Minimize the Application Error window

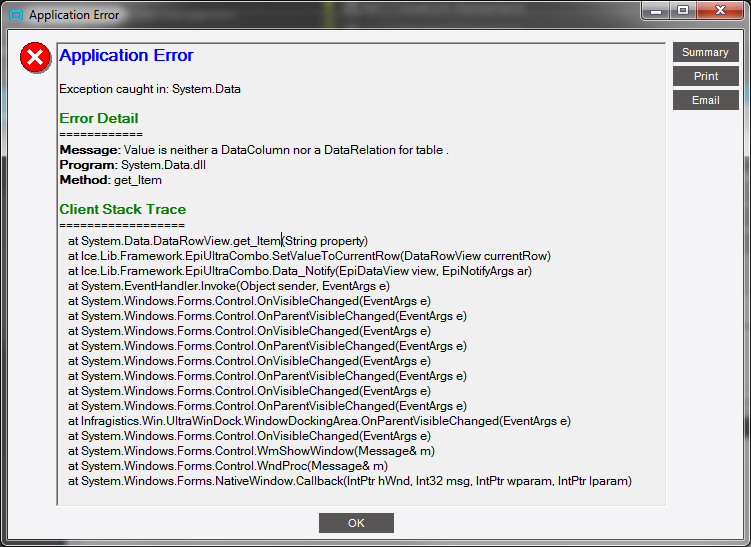656,11
